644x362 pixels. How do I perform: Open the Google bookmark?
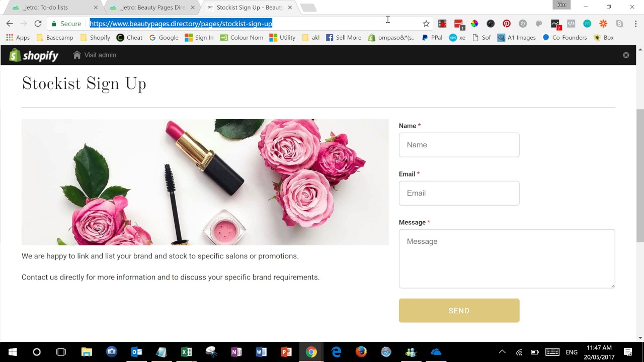(x=164, y=38)
